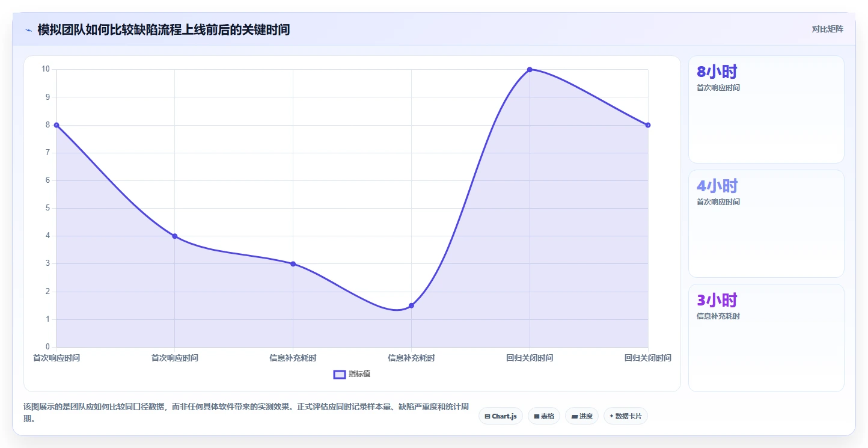Click the y-axis tick label 9
The height and width of the screenshot is (448, 868).
(47, 97)
